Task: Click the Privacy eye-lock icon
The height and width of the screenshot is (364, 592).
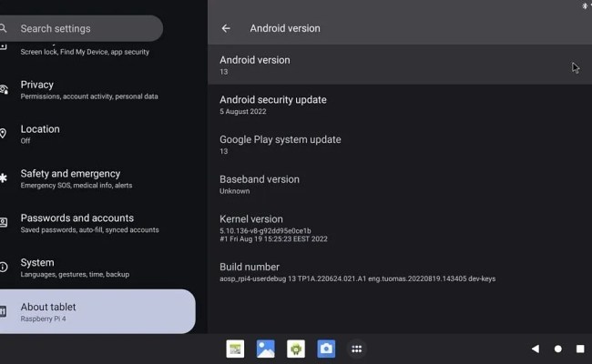Action: pos(4,90)
